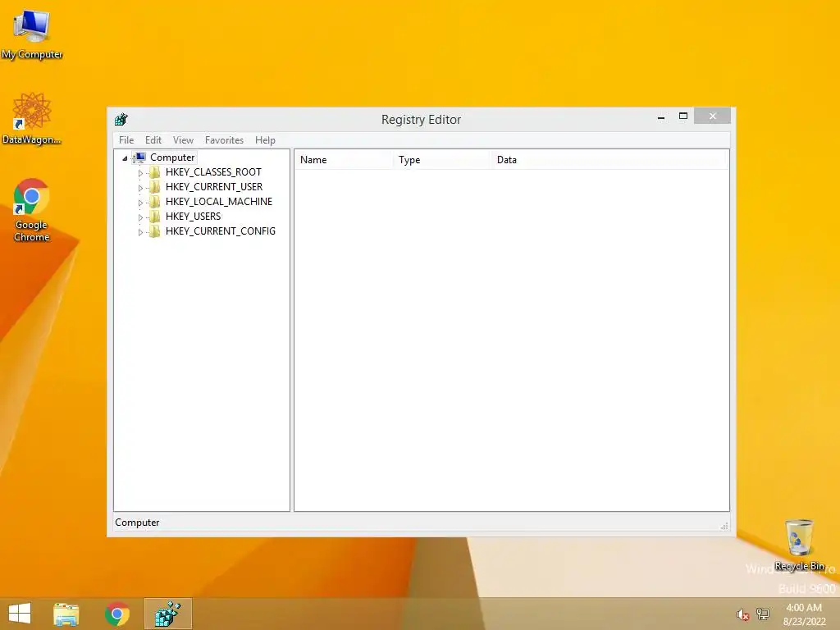The height and width of the screenshot is (630, 840).
Task: Click the Computer path in status bar
Action: click(x=137, y=523)
